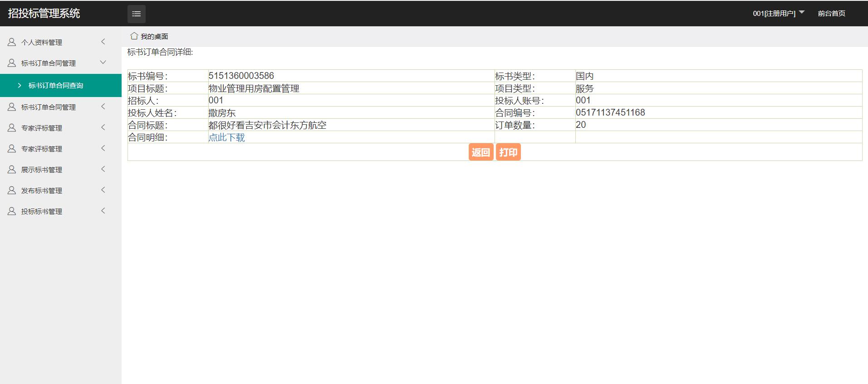The height and width of the screenshot is (384, 868).
Task: Expand 展示标书管理 using its chevron
Action: click(103, 169)
